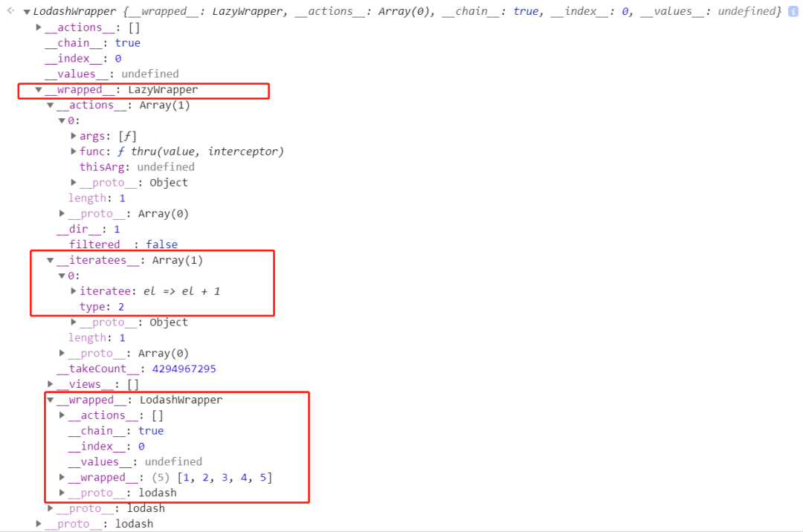The height and width of the screenshot is (532, 803).
Task: Select __takeCount__: 4294967295 row
Action: [x=136, y=369]
